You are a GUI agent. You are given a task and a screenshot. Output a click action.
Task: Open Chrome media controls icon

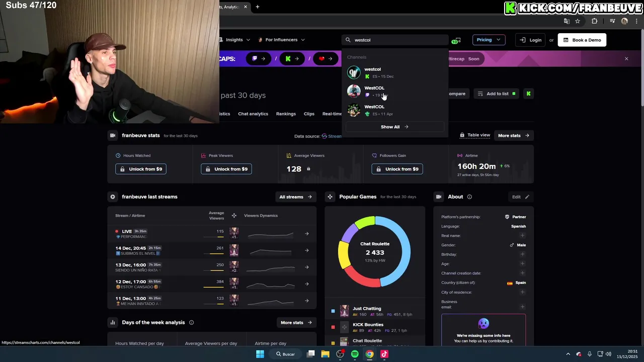pyautogui.click(x=612, y=21)
